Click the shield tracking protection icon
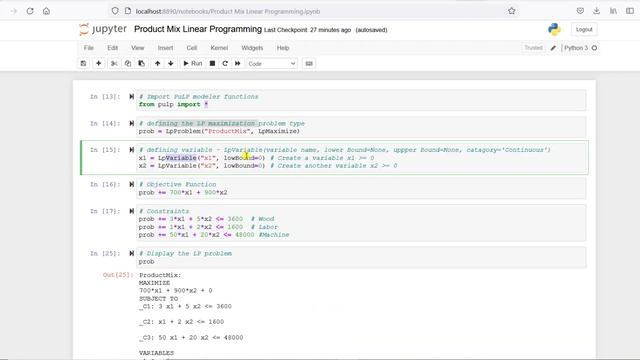Image resolution: width=640 pixels, height=360 pixels. (115, 11)
